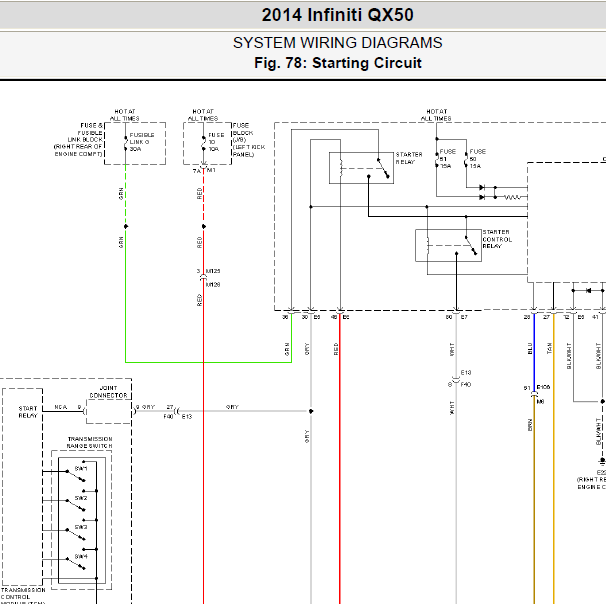Click the "SYSTEM WIRING DIAGRAMS" heading
Viewport: 606px width, 604px height.
(x=337, y=43)
